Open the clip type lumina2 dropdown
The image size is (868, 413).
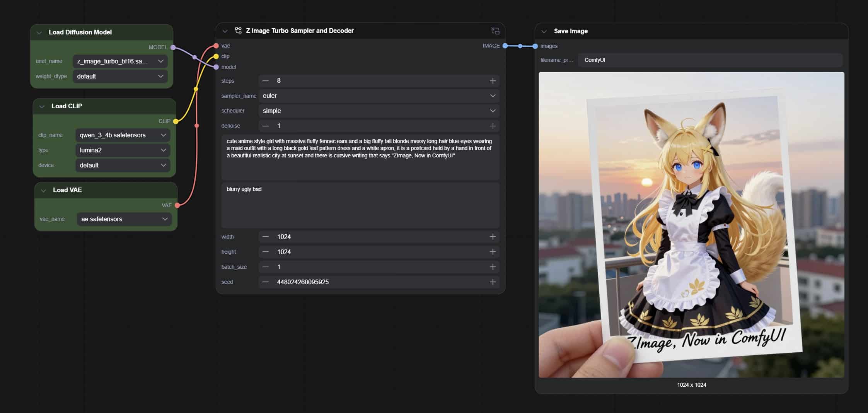[x=123, y=150]
